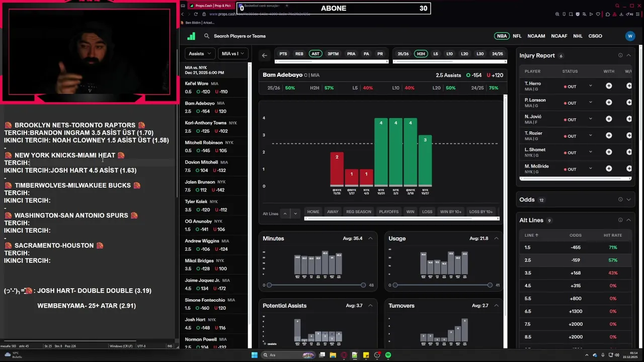The image size is (644, 362).
Task: Click the search magnifier icon beside Search Players
Action: (x=207, y=36)
